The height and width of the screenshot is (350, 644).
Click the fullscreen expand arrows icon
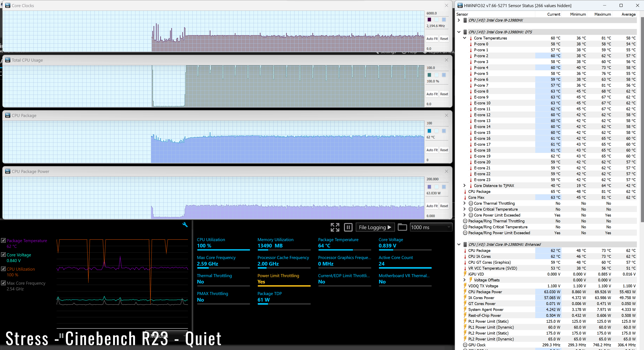(x=335, y=227)
